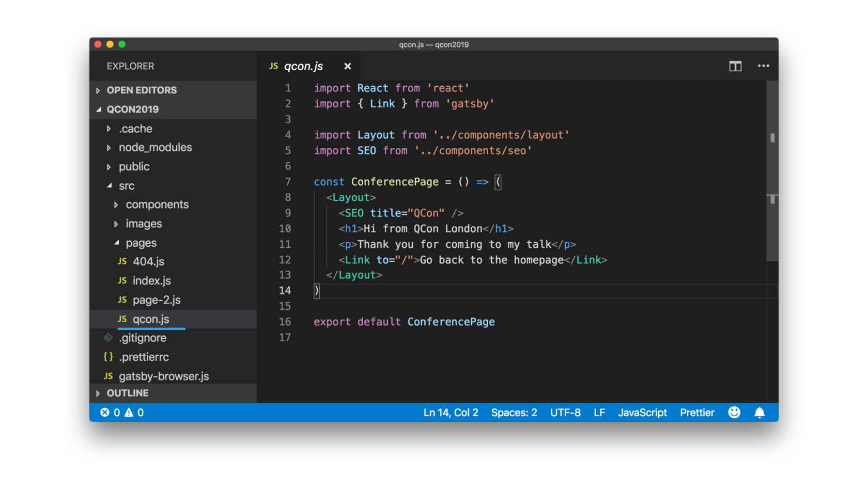868x488 pixels.
Task: Collapse the src folder
Action: pos(109,185)
